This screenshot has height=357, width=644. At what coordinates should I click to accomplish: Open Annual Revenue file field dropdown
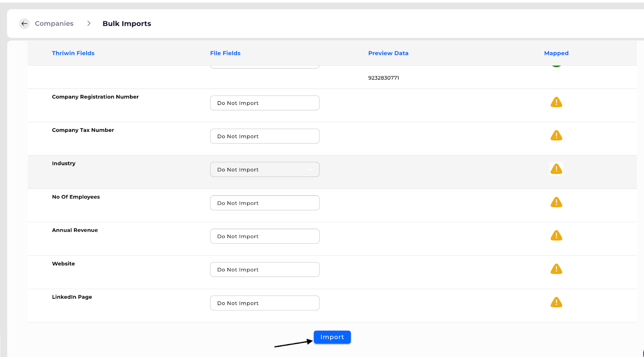(265, 236)
